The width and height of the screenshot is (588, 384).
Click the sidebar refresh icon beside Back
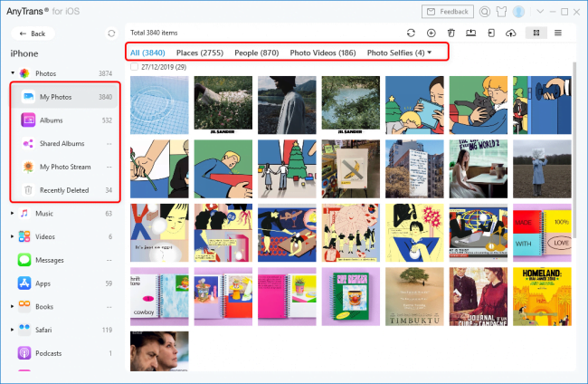[x=110, y=34]
